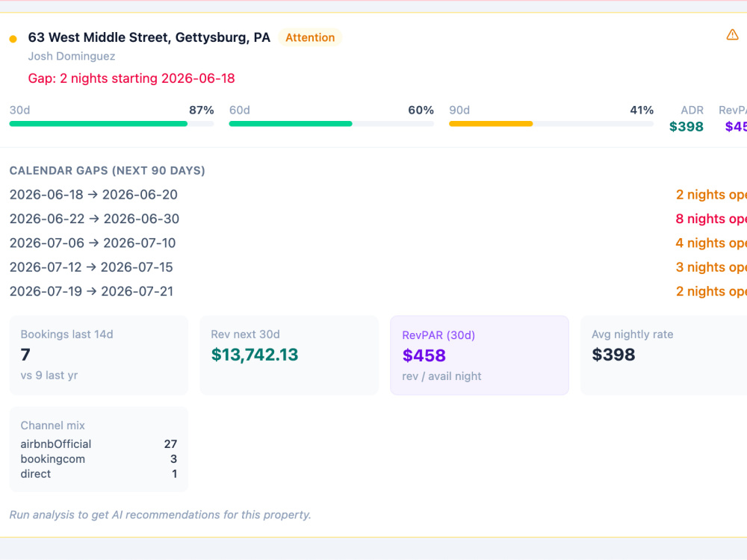This screenshot has height=560, width=747.
Task: Select the 41% occupancy value
Action: point(642,110)
